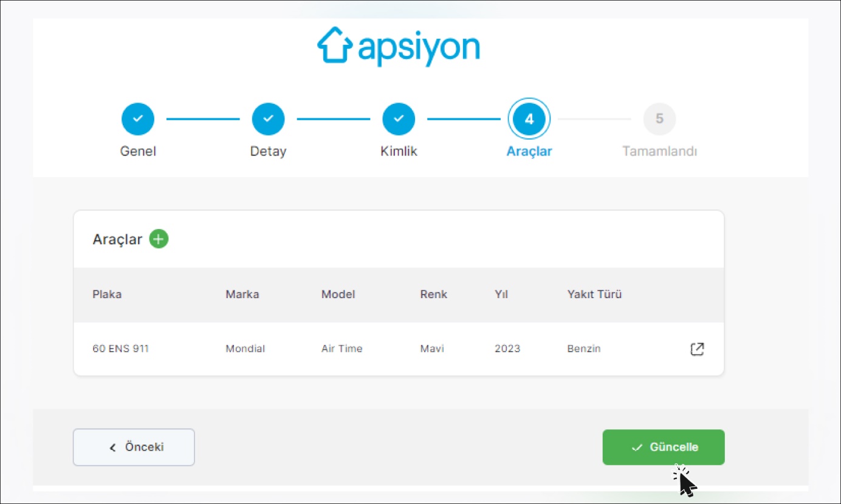
Task: Select the 2023 year cell
Action: click(x=507, y=349)
